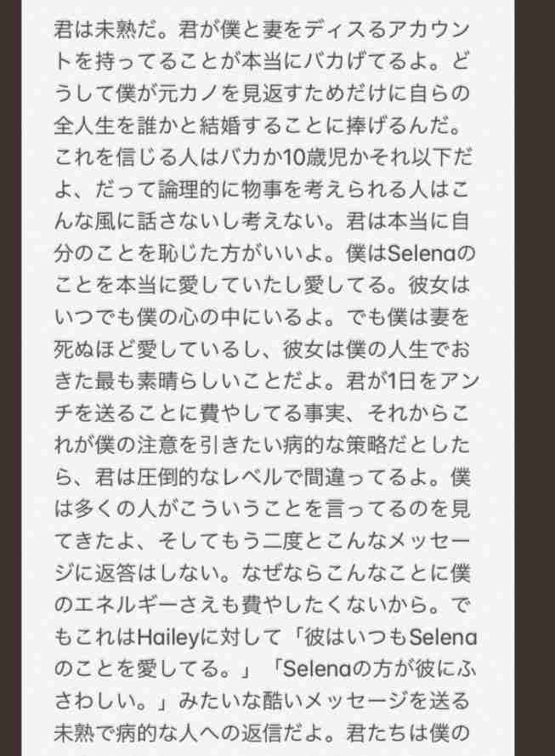Click the opening sentence 君は未熟だ

click(106, 30)
